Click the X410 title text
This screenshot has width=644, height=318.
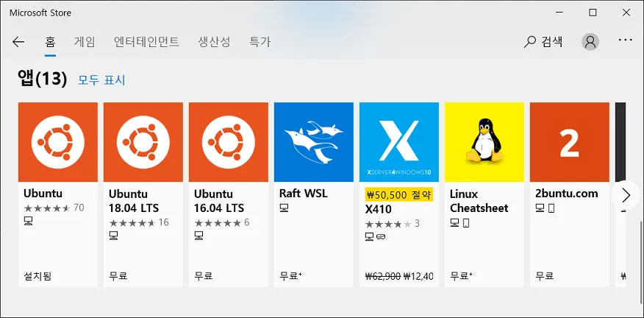click(x=379, y=209)
